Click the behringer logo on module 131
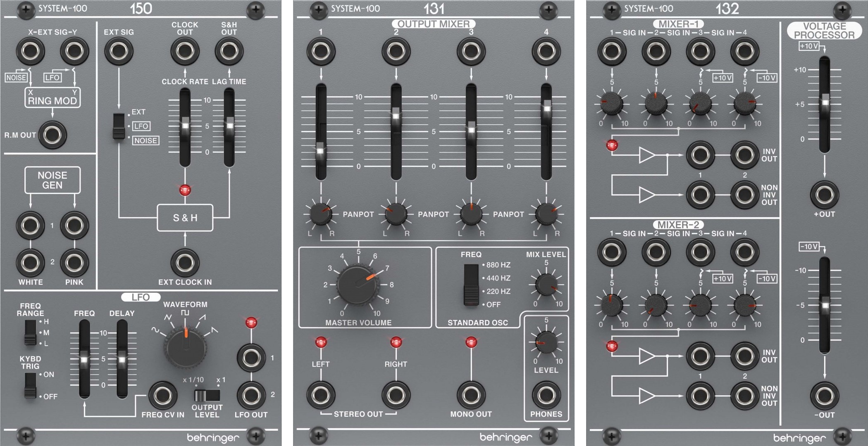Viewport: 868px width, 446px height. [506, 437]
